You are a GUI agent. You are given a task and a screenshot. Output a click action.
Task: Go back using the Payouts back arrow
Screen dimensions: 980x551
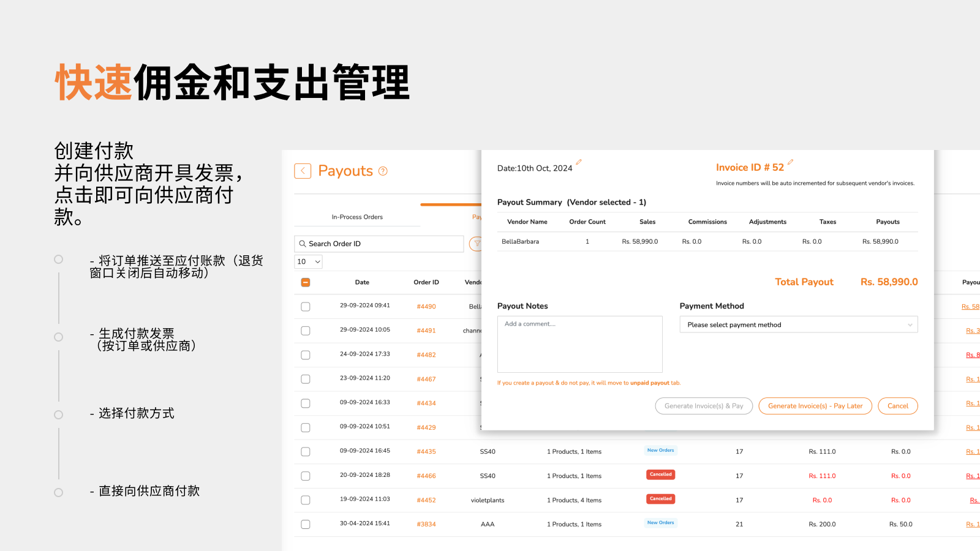[x=303, y=171]
